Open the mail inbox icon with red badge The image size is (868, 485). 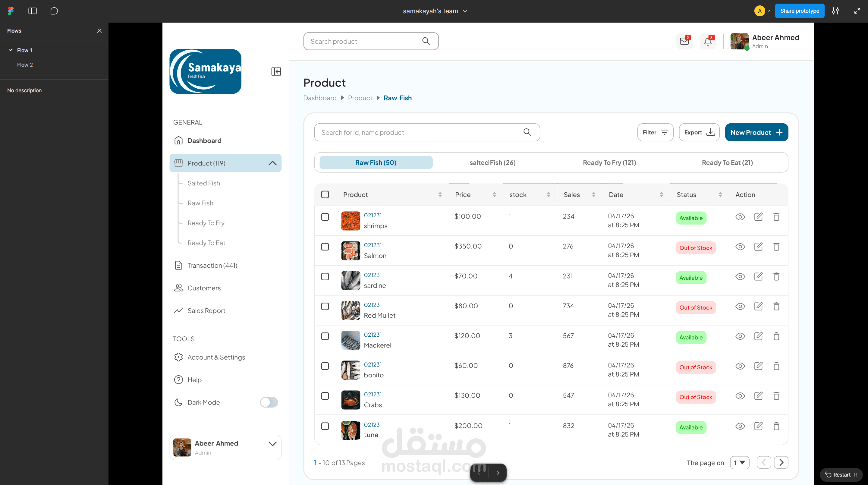point(684,42)
